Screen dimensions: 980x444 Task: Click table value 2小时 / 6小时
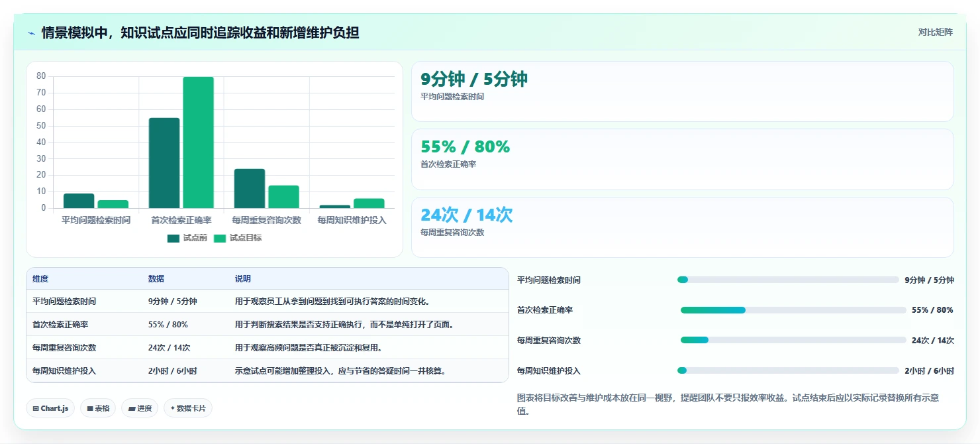pos(173,371)
